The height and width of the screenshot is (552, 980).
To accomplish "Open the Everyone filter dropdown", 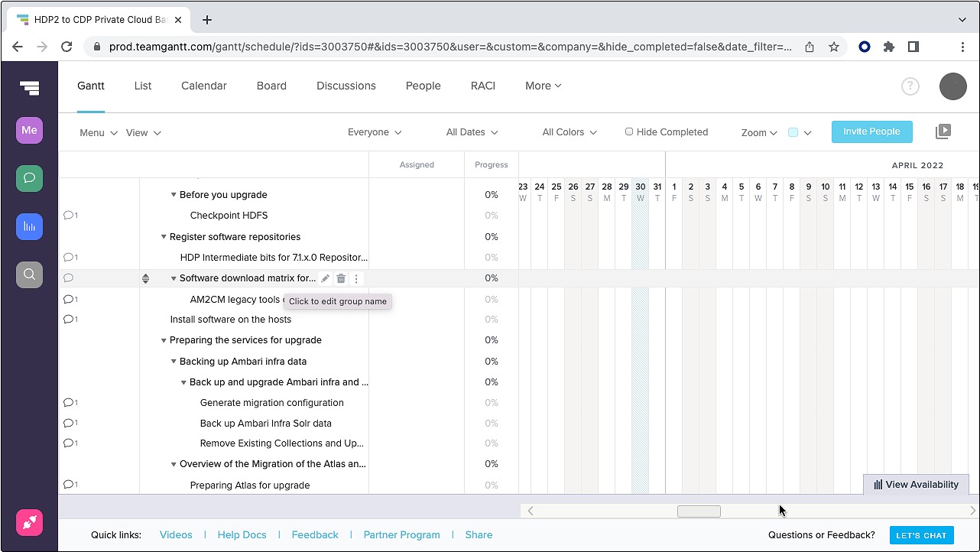I will (x=375, y=132).
